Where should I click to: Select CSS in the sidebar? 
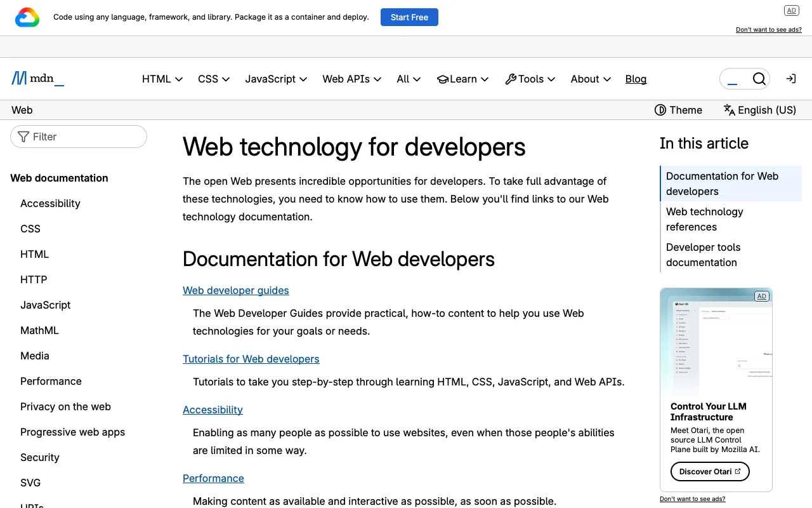(x=30, y=229)
